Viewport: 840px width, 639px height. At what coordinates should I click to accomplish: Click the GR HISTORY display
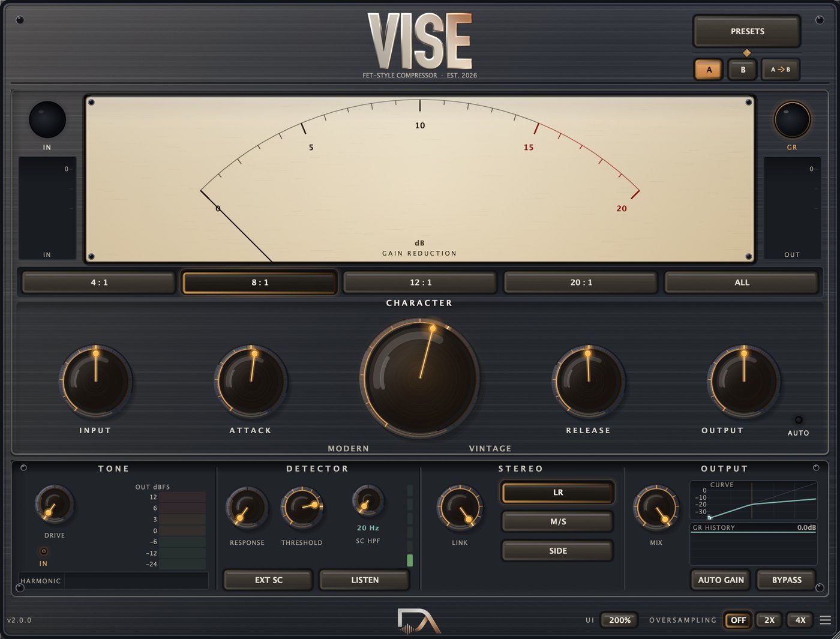point(754,544)
